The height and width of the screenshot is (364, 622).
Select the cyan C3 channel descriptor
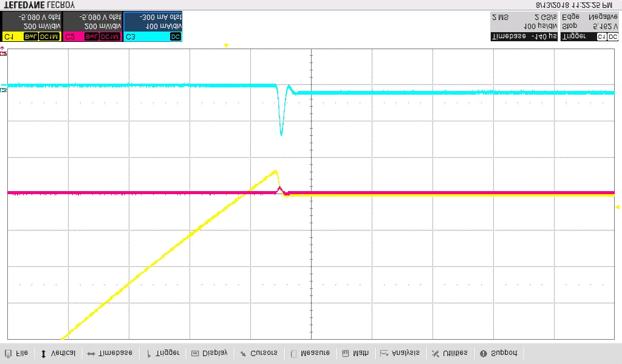152,27
